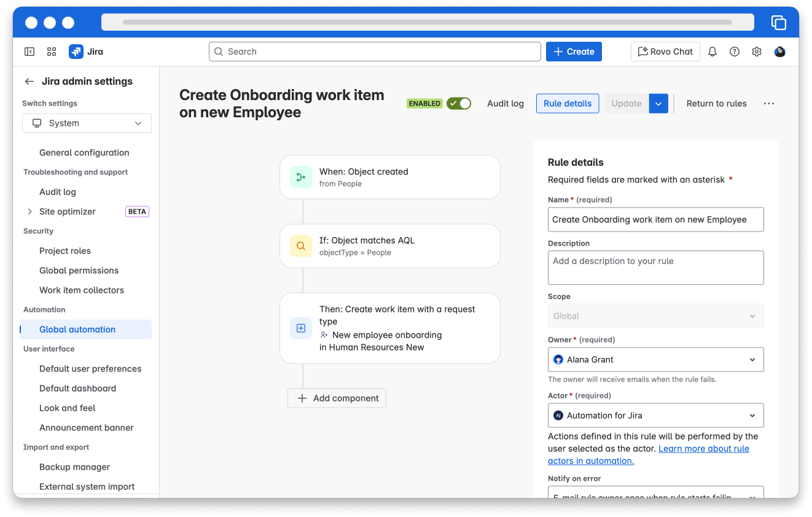Open Global permissions in sidebar
This screenshot has height=517, width=812.
point(79,270)
